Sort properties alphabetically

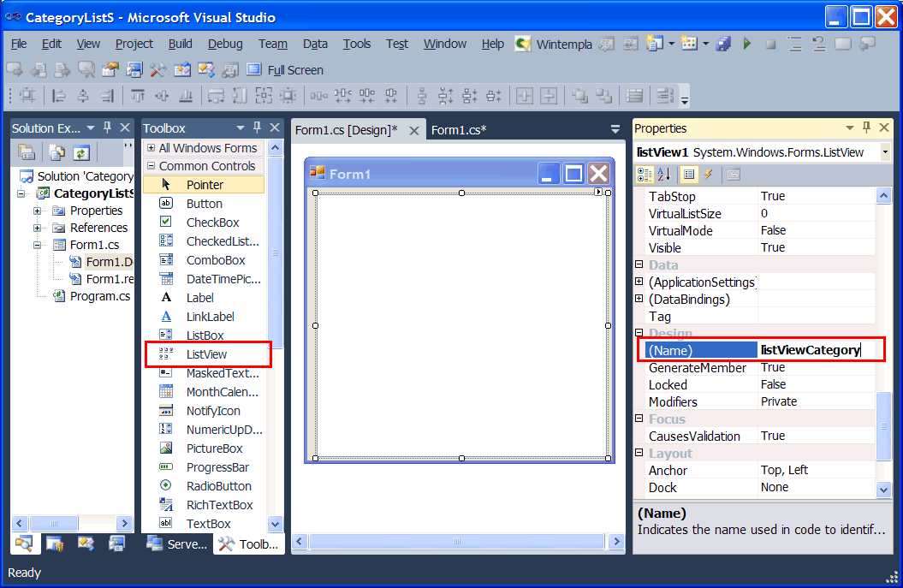664,175
